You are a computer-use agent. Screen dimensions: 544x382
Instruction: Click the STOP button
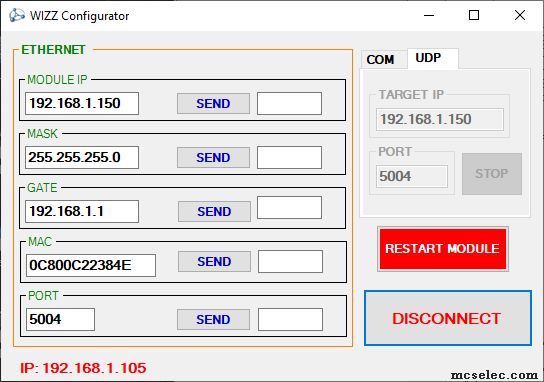(492, 173)
